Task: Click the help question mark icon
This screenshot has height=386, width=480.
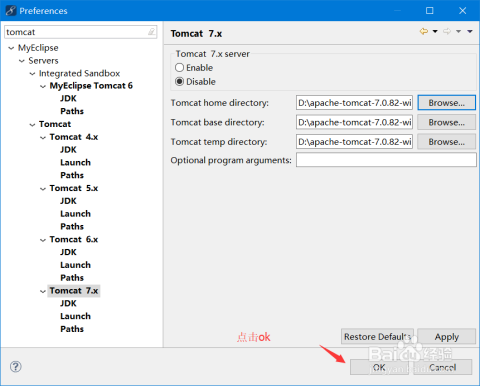Action: point(16,367)
